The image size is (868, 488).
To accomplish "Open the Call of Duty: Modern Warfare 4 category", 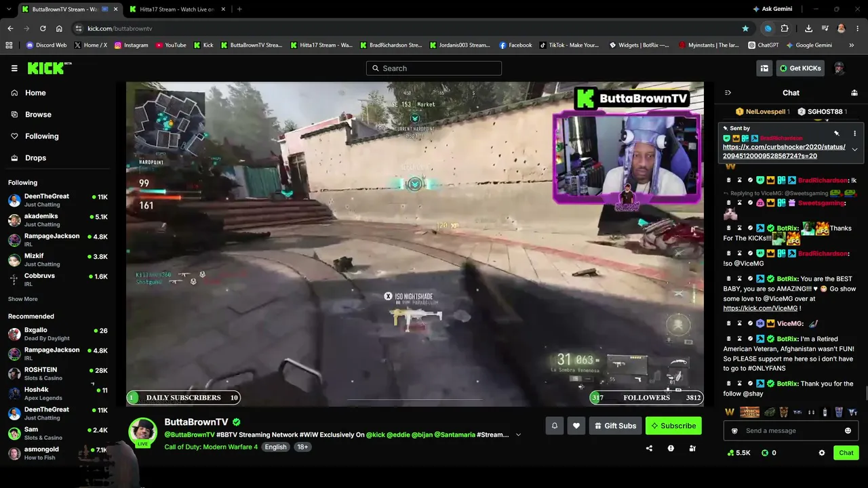I will (x=211, y=447).
